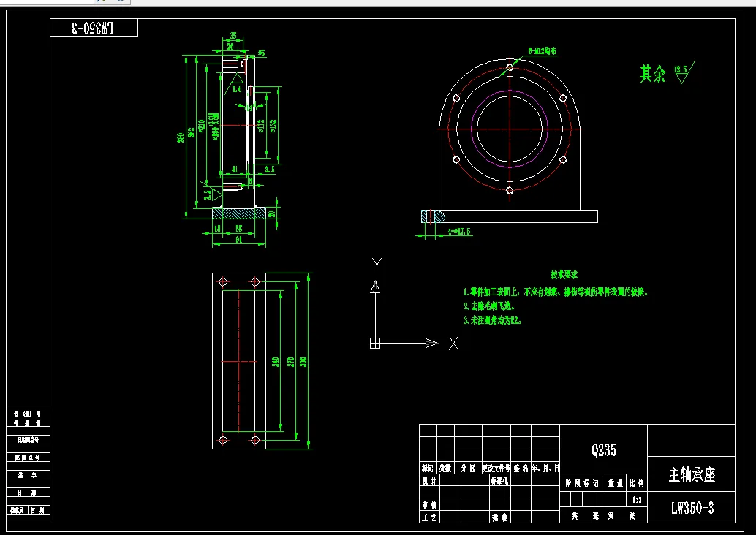Select the 12.5 surface roughness symbol

point(684,73)
